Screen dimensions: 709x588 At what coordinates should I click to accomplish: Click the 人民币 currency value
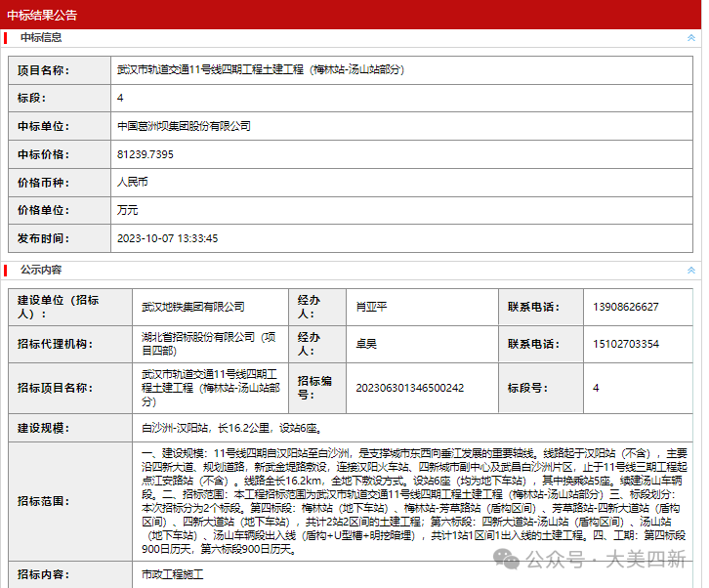coord(132,182)
